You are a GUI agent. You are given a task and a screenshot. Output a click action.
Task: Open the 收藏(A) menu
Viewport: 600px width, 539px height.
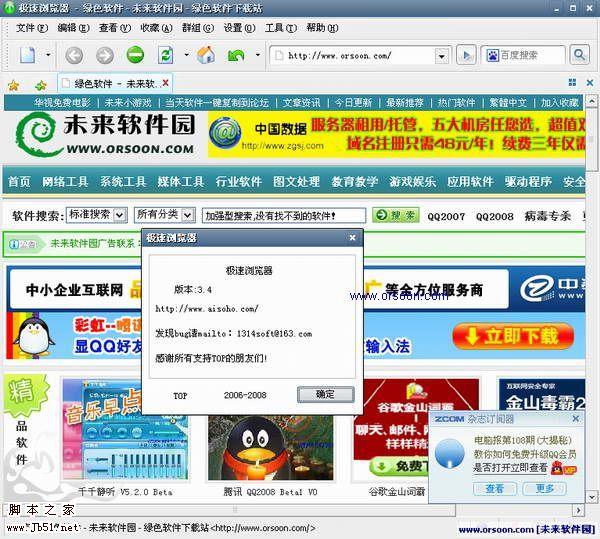click(x=156, y=28)
